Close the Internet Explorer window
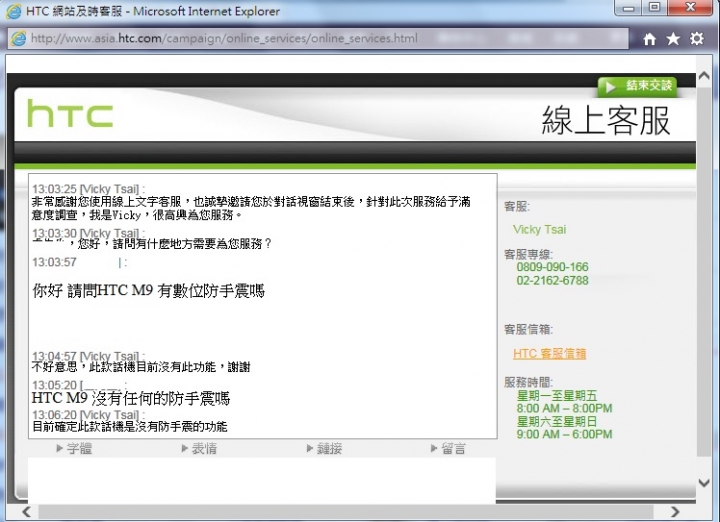The image size is (720, 522). pyautogui.click(x=691, y=8)
